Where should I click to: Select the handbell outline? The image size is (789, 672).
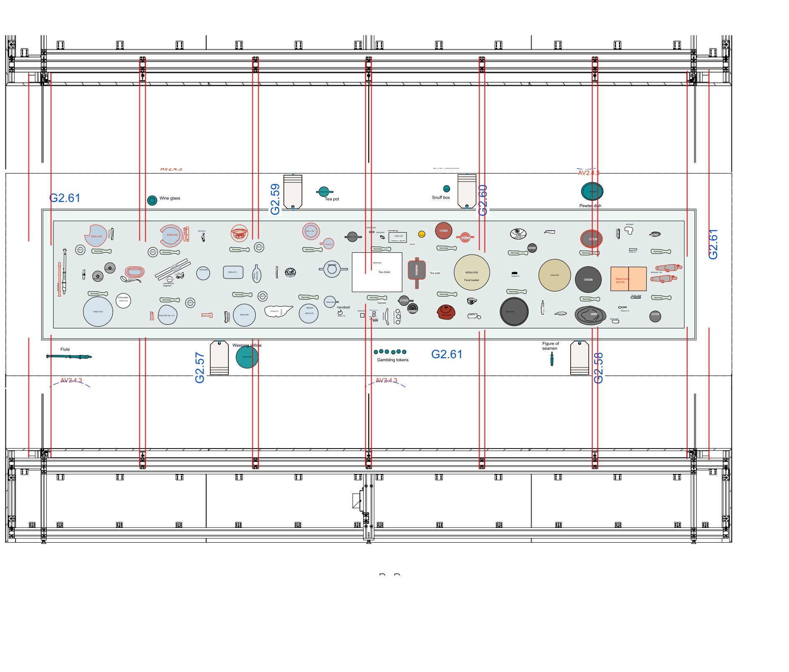tap(340, 312)
